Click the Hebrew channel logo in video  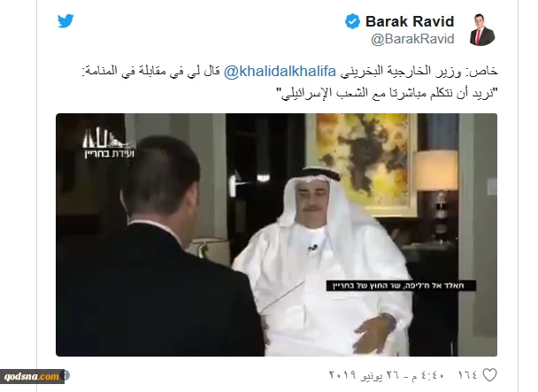[109, 143]
